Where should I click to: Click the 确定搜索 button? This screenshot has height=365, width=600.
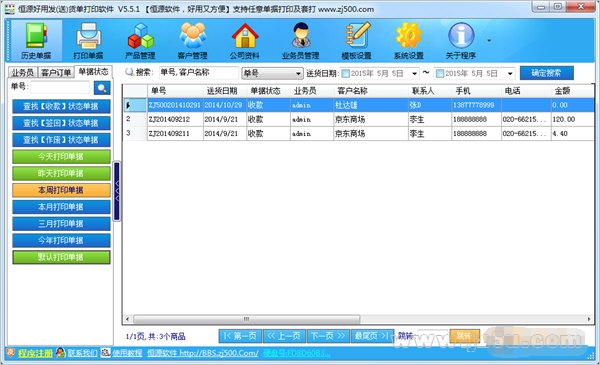coord(547,73)
